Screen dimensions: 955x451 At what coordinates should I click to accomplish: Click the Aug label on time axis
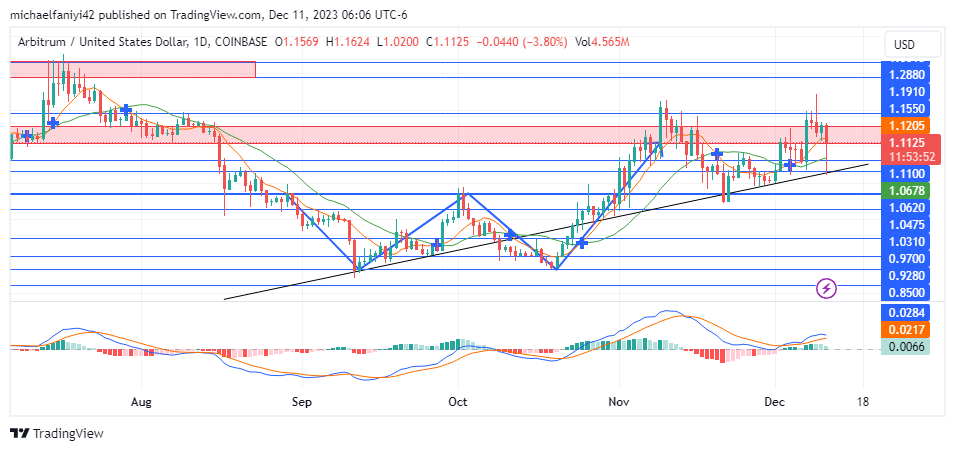(x=141, y=403)
